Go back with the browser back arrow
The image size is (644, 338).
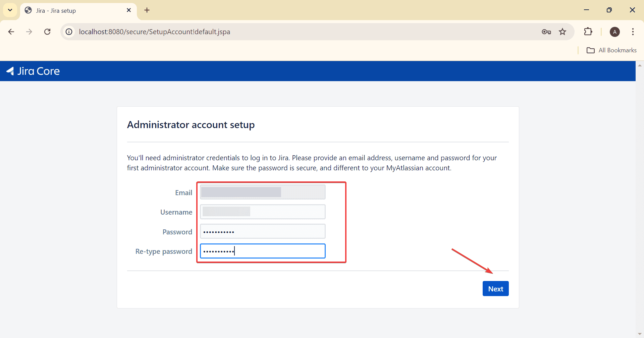pos(11,32)
